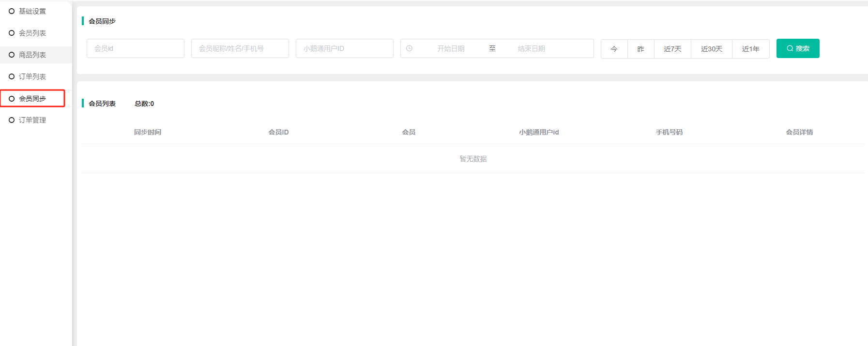868x346 pixels.
Task: Open the 基础设置 menu item
Action: tap(32, 11)
